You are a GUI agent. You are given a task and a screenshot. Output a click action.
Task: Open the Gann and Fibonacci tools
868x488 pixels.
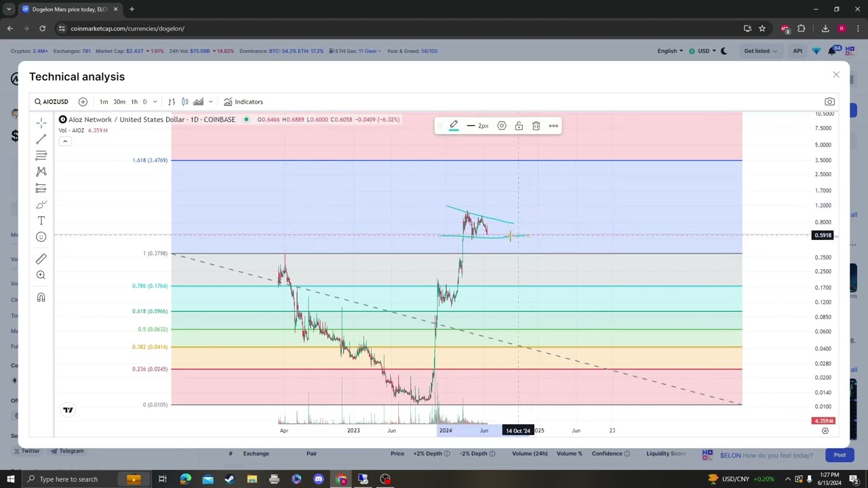41,155
